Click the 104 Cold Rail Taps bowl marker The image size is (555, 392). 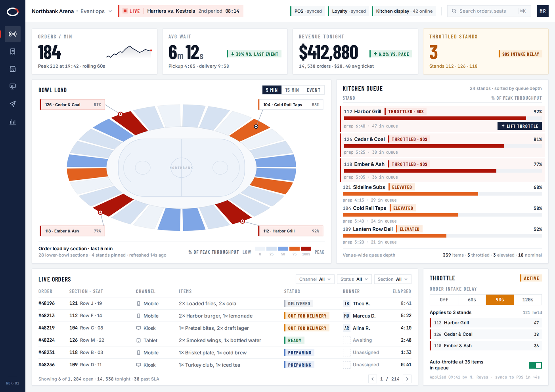click(x=256, y=127)
